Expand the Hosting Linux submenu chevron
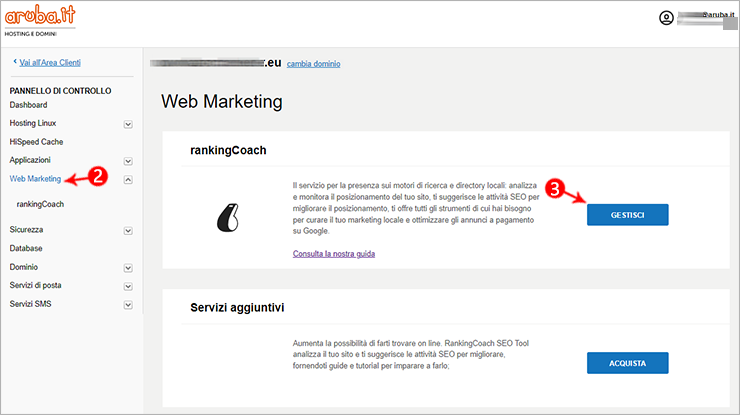This screenshot has width=740, height=415. click(128, 124)
